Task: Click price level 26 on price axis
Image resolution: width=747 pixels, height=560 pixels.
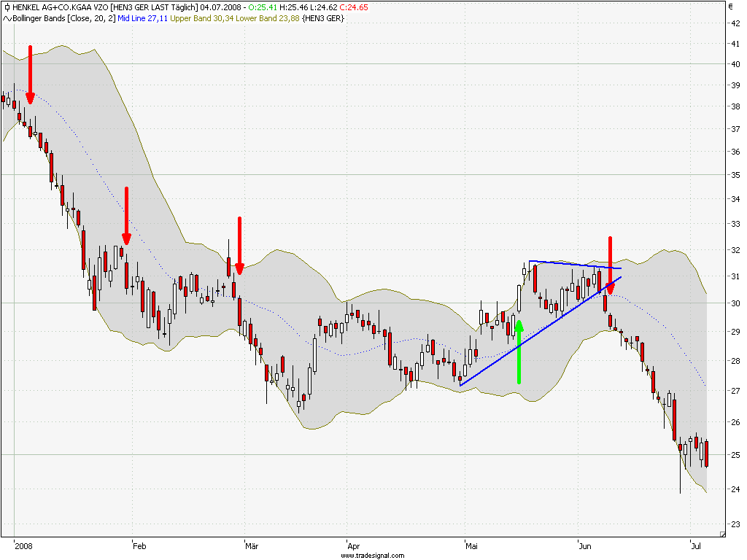Action: pos(735,422)
